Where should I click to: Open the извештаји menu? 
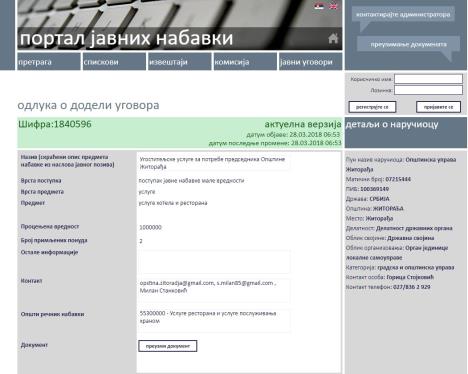point(180,62)
